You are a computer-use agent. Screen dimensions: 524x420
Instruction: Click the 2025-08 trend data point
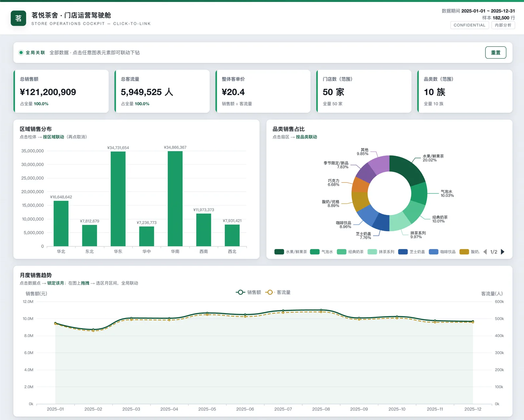click(321, 310)
